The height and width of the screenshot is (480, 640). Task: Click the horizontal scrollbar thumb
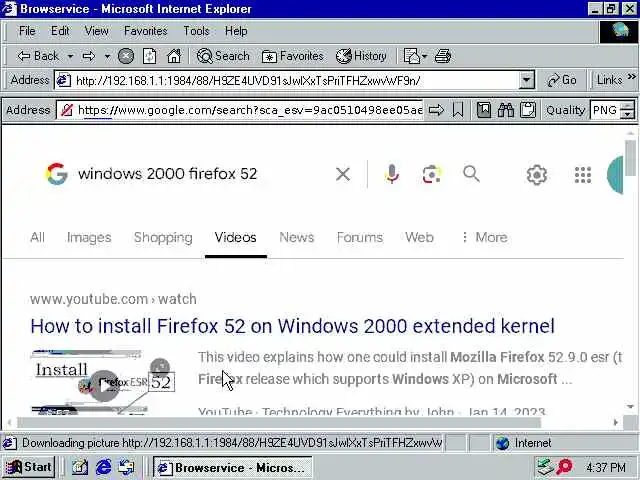tap(279, 423)
